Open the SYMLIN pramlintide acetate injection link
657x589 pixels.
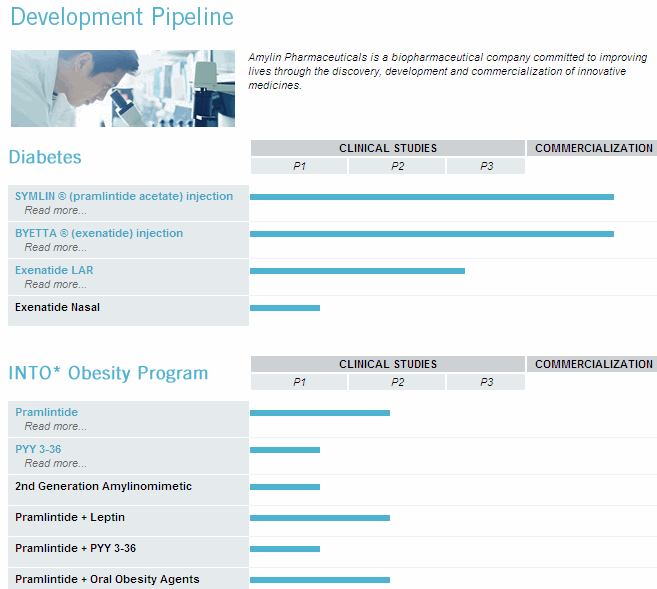click(124, 196)
